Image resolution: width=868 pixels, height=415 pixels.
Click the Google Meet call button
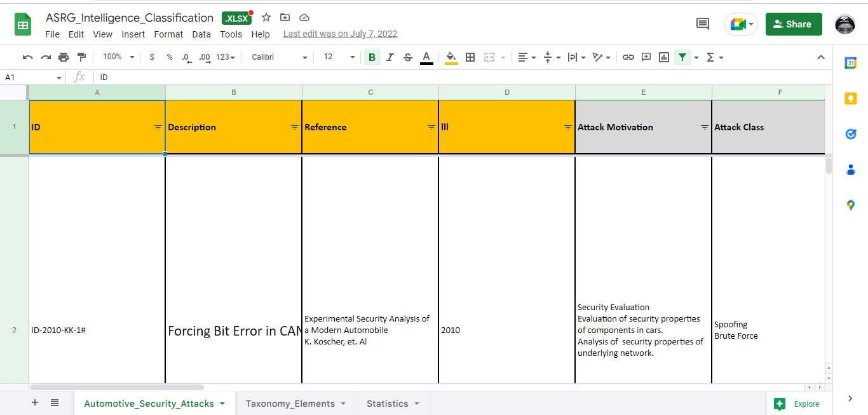click(741, 24)
